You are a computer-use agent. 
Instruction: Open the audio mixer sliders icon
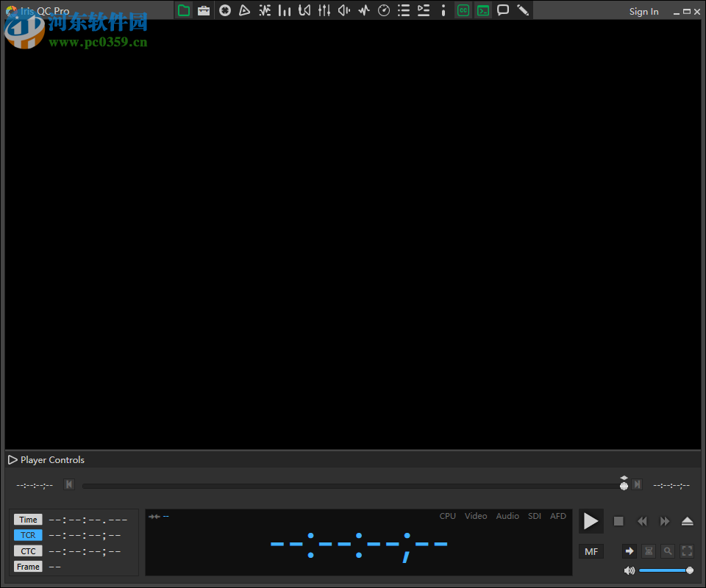pos(324,10)
